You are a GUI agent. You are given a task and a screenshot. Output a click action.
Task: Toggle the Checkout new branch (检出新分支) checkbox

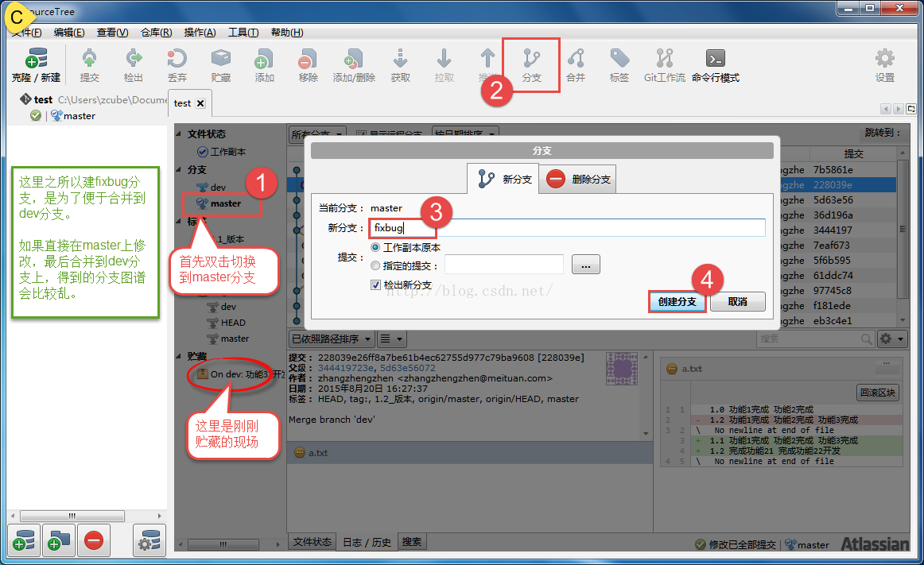[x=375, y=285]
